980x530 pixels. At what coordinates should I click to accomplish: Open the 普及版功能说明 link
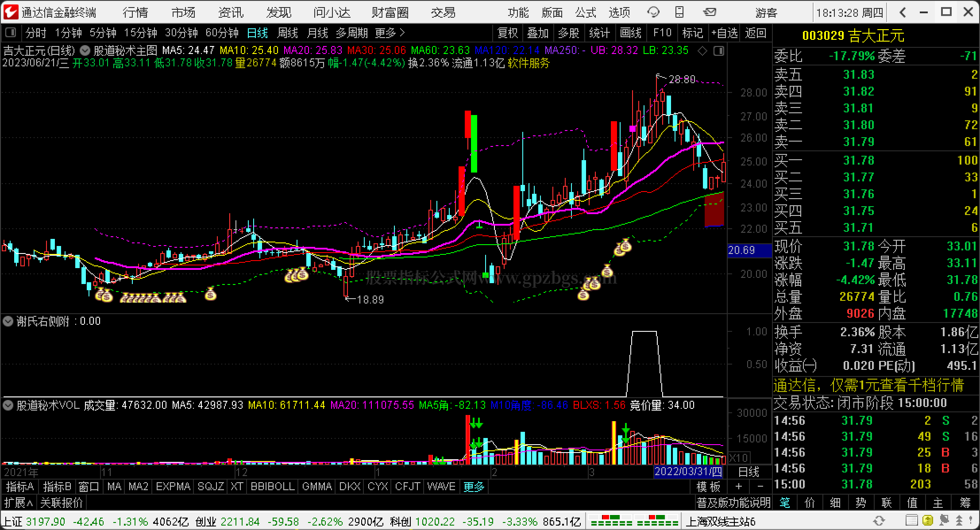tap(733, 503)
